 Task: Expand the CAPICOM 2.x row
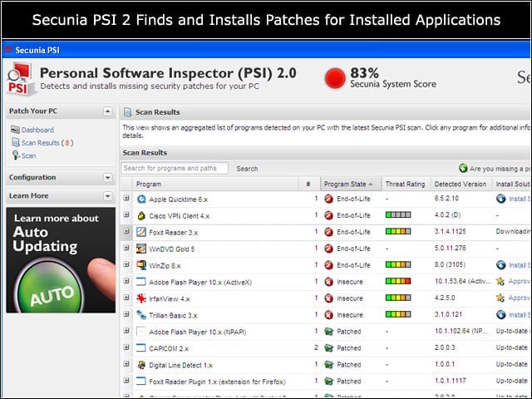[126, 347]
